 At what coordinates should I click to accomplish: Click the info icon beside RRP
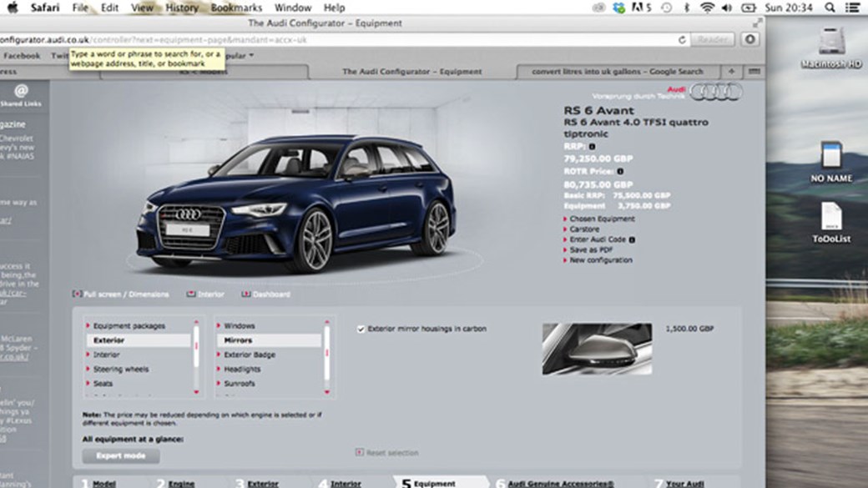click(592, 147)
